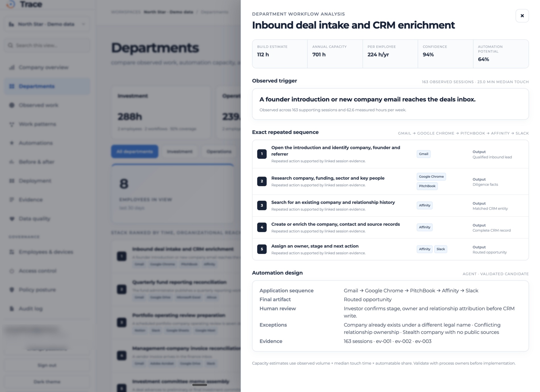This screenshot has height=392, width=540.
Task: Click the Observed work sidebar icon
Action: [12, 105]
